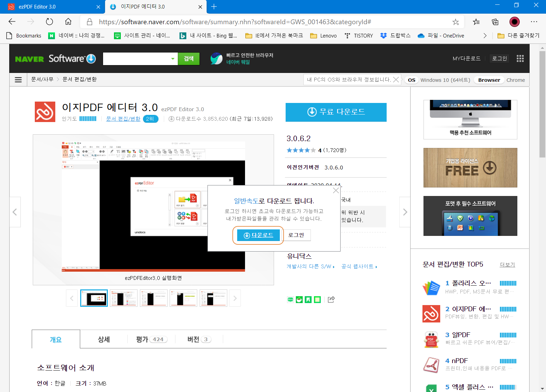Add page to favorites star icon

point(456,22)
